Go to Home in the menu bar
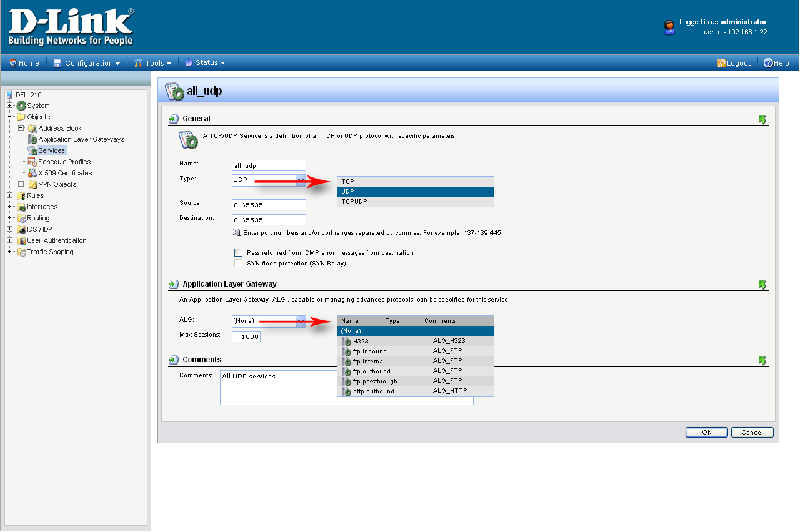 click(x=24, y=63)
